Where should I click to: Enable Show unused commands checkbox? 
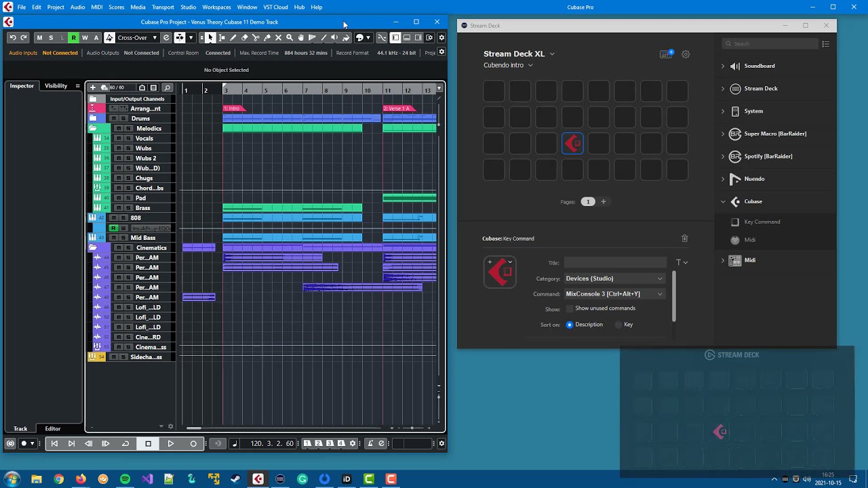[x=570, y=308]
